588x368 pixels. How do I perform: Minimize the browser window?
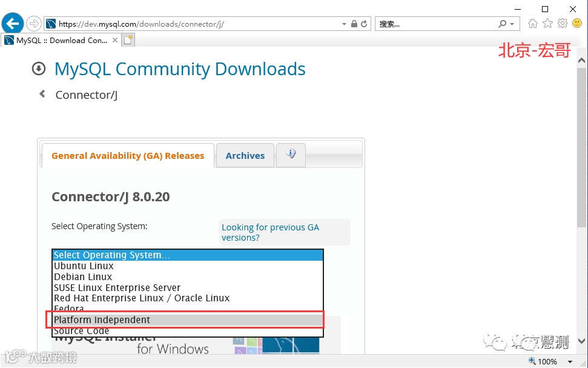point(518,9)
